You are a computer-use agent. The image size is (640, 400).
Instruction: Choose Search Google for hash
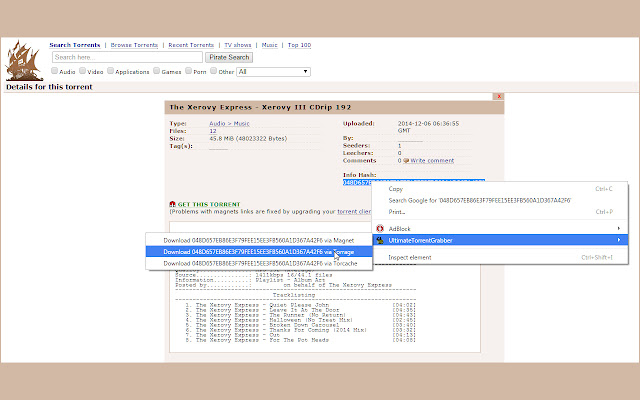[500, 200]
